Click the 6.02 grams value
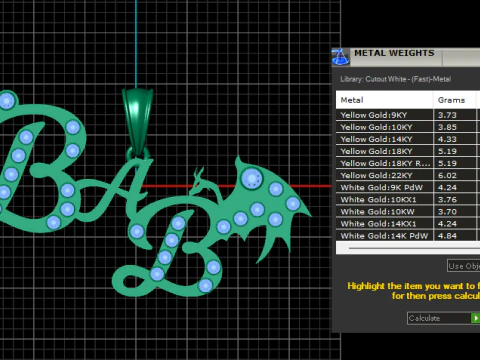The width and height of the screenshot is (480, 360). coord(447,175)
